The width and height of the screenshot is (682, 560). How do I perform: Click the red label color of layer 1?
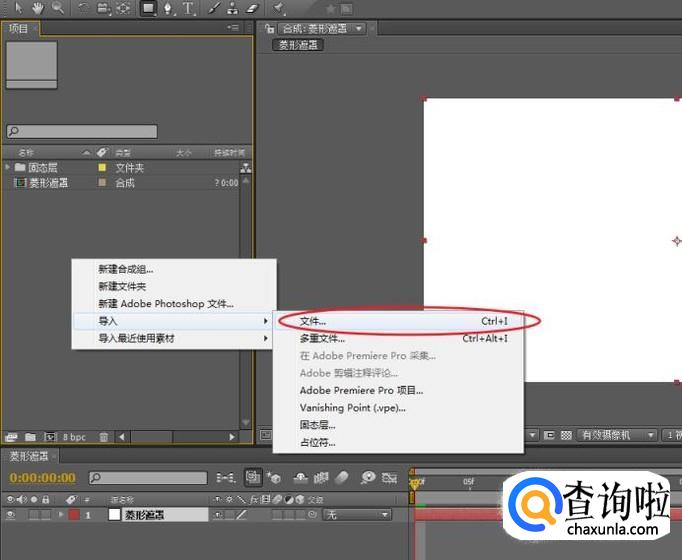click(x=73, y=514)
